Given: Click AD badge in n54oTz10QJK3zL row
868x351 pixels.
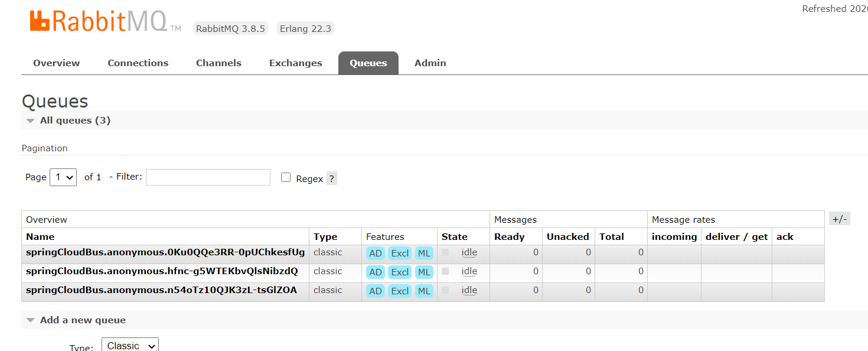Looking at the screenshot, I should (376, 291).
